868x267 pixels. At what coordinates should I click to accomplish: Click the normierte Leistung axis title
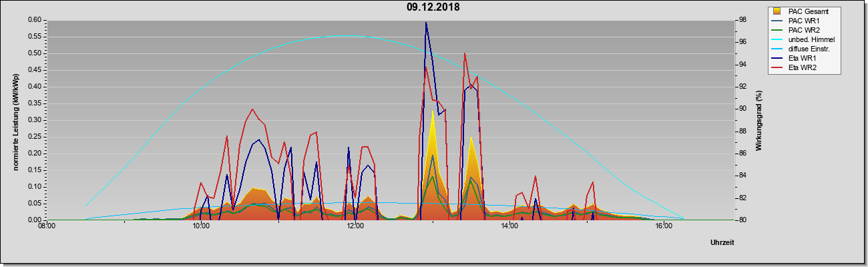click(15, 121)
